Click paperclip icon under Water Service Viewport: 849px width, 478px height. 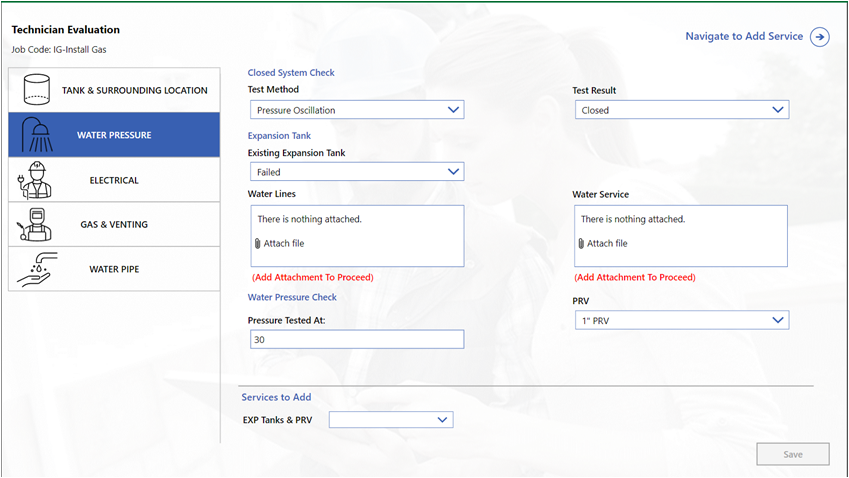582,244
